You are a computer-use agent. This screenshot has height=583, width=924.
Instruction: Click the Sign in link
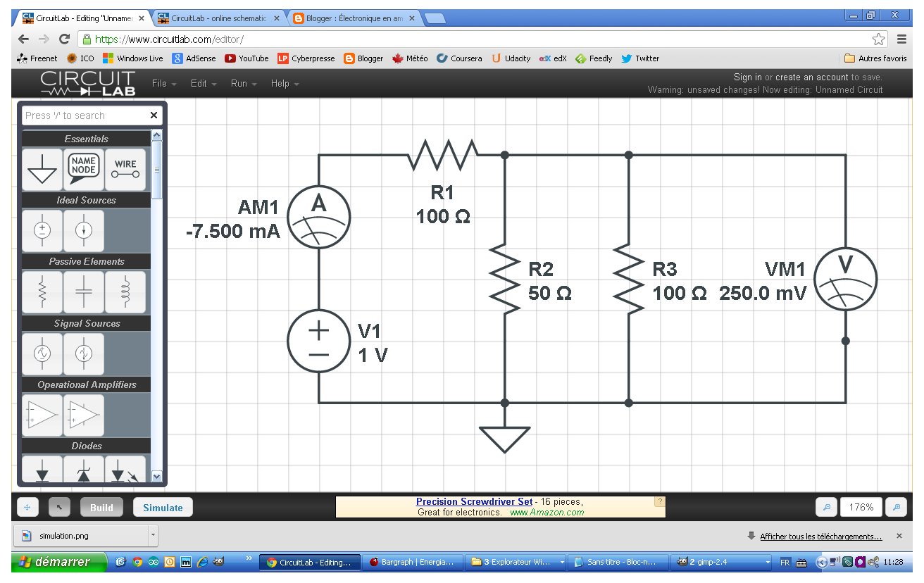pyautogui.click(x=748, y=77)
